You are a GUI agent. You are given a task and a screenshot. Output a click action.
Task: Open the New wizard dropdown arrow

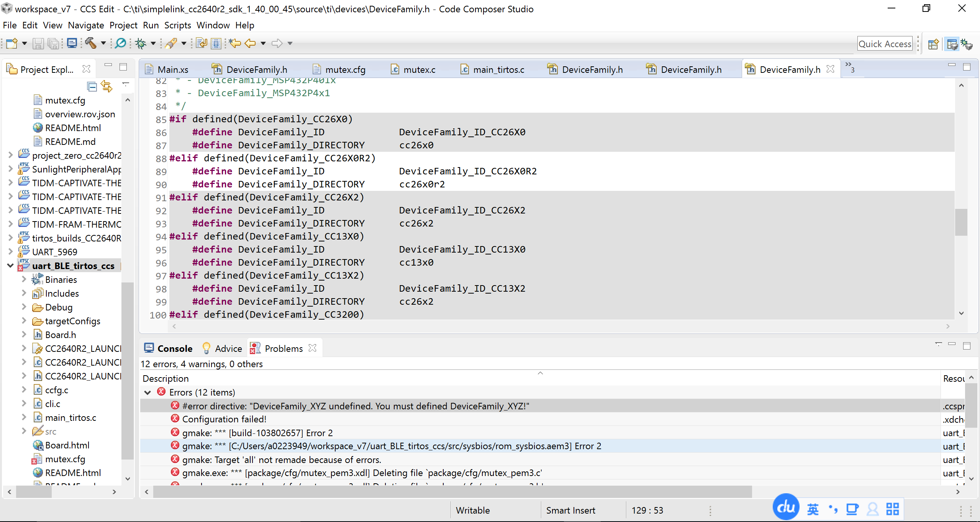pyautogui.click(x=25, y=43)
